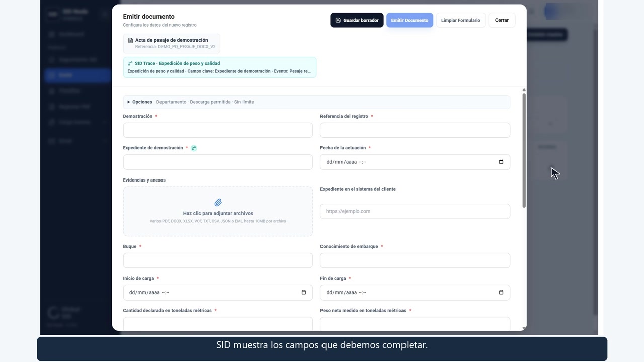Focus the Buque text field
Viewport: 644px width, 362px height.
point(218,260)
